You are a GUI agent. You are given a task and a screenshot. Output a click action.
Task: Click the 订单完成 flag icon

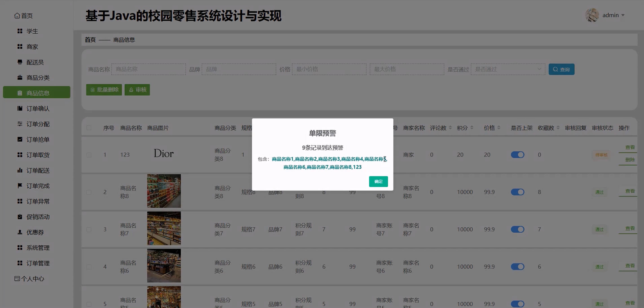click(x=20, y=186)
